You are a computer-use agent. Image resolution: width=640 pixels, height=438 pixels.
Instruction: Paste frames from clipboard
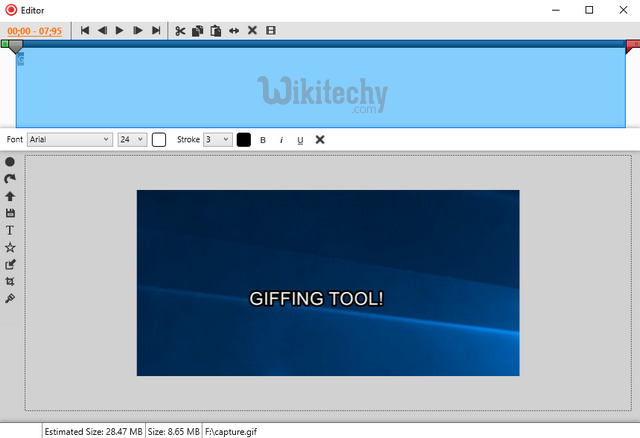coord(216,31)
